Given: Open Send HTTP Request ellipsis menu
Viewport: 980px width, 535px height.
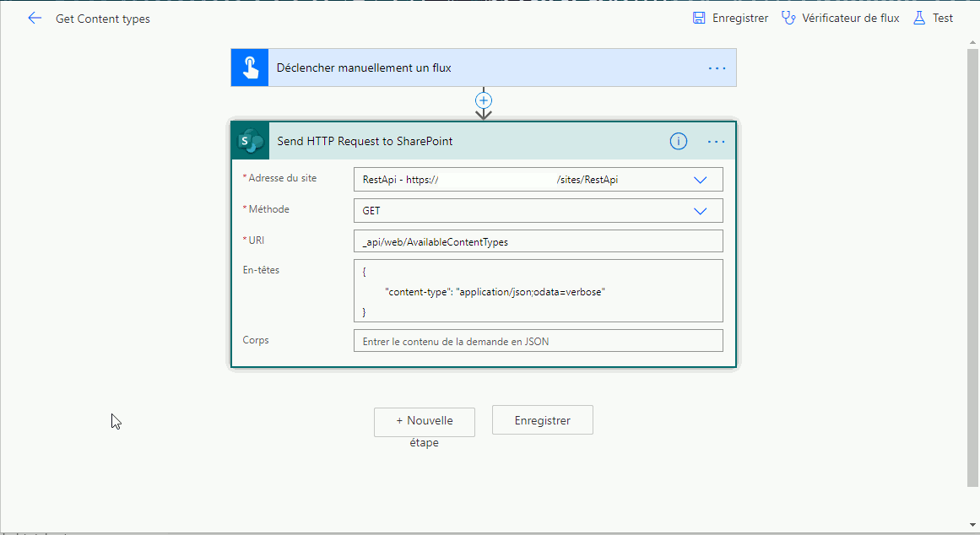Looking at the screenshot, I should (x=717, y=141).
